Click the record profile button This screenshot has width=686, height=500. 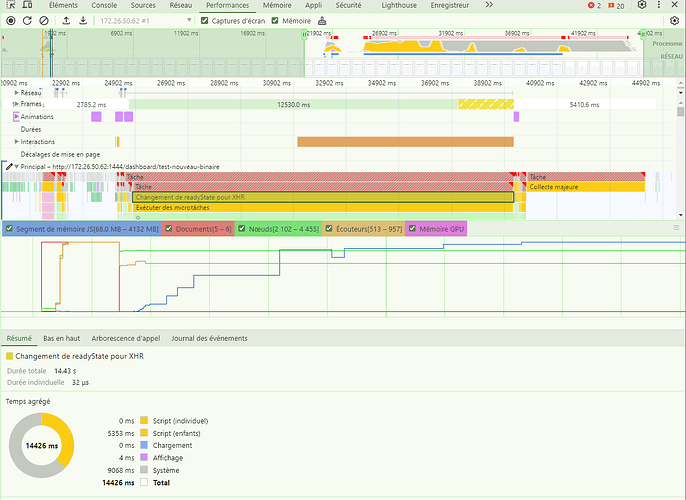9,20
